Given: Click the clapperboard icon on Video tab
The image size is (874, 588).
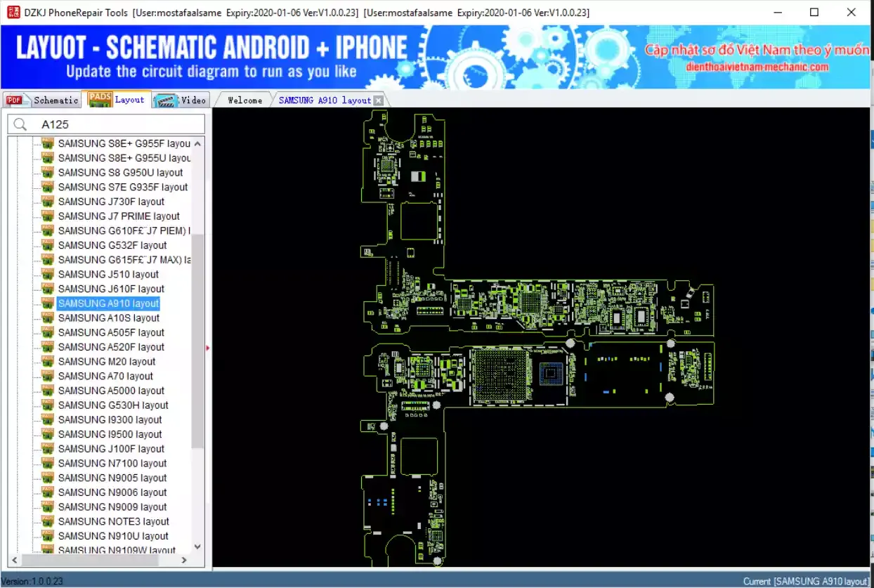Looking at the screenshot, I should click(166, 100).
